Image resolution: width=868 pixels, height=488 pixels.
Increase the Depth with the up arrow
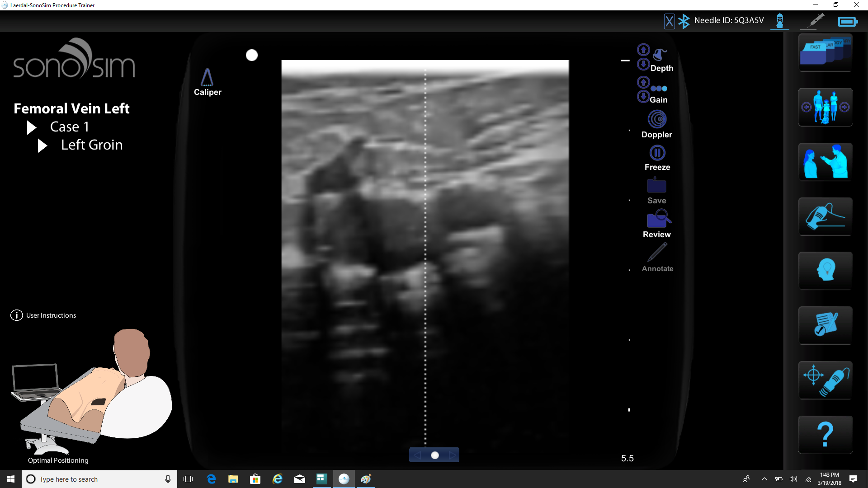644,50
